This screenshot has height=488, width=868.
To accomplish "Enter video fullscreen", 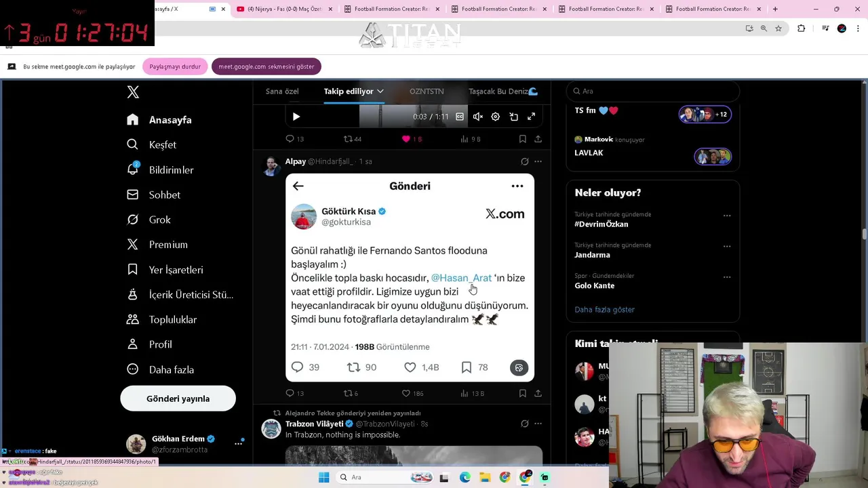I will pos(532,117).
